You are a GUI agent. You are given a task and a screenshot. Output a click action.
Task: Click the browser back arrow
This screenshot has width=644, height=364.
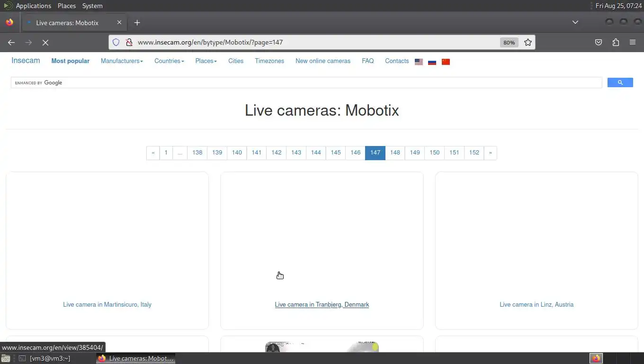point(11,42)
